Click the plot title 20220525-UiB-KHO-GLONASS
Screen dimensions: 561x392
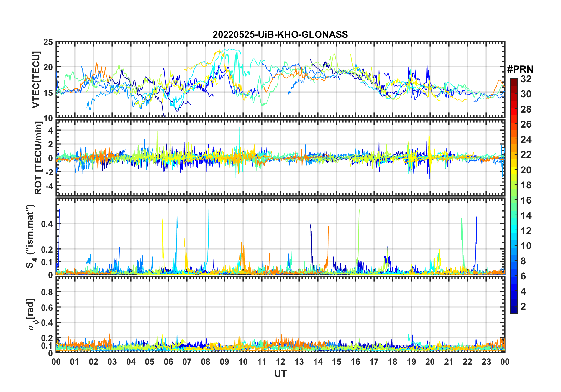(x=280, y=35)
